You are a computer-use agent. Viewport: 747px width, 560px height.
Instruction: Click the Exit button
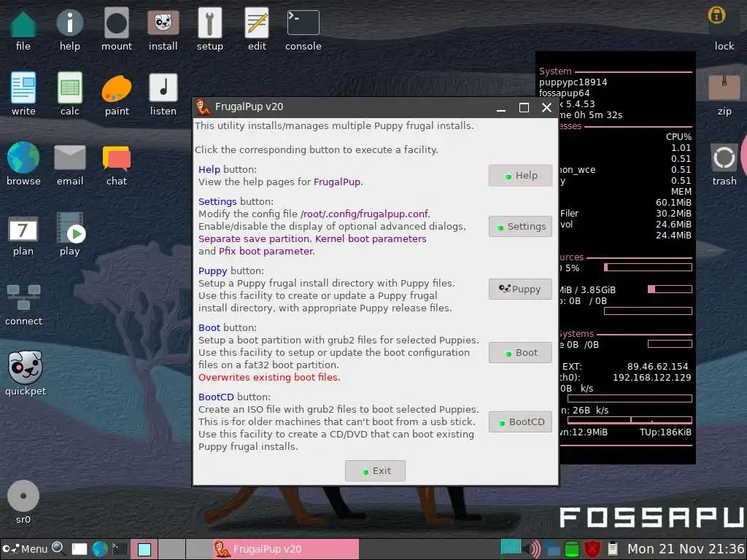tap(375, 470)
